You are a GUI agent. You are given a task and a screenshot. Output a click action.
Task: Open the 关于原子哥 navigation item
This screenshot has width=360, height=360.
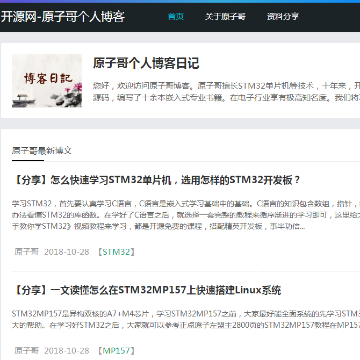[x=225, y=16]
